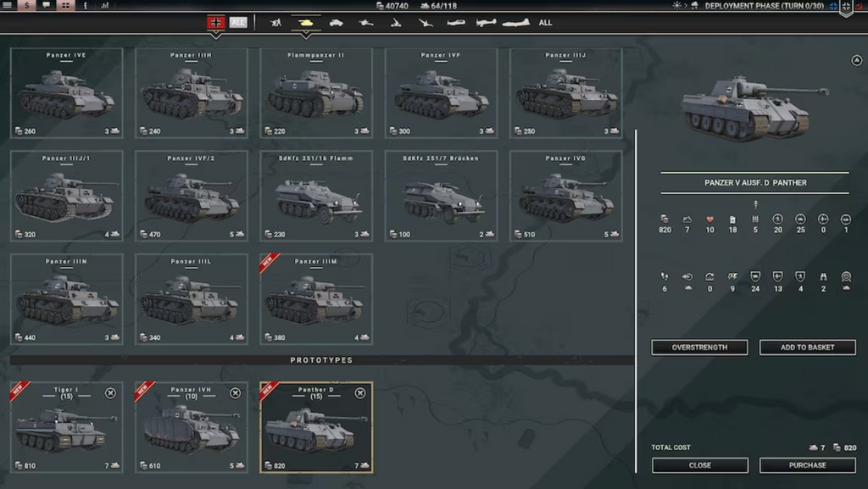Filter by anti-aircraft gun class
This screenshot has width=868, height=489.
pos(426,23)
